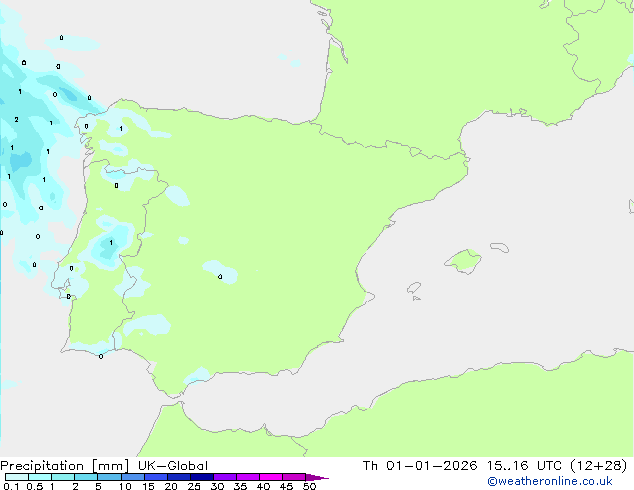Viewport: 634px width, 490px height.
Task: Click the purple over-50 arrow tip on legend
Action: (317, 477)
